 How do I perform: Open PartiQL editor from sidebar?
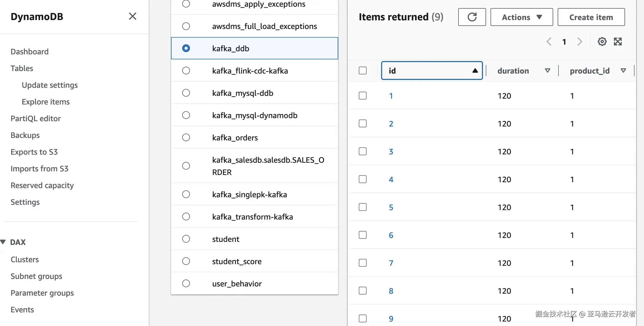[36, 119]
